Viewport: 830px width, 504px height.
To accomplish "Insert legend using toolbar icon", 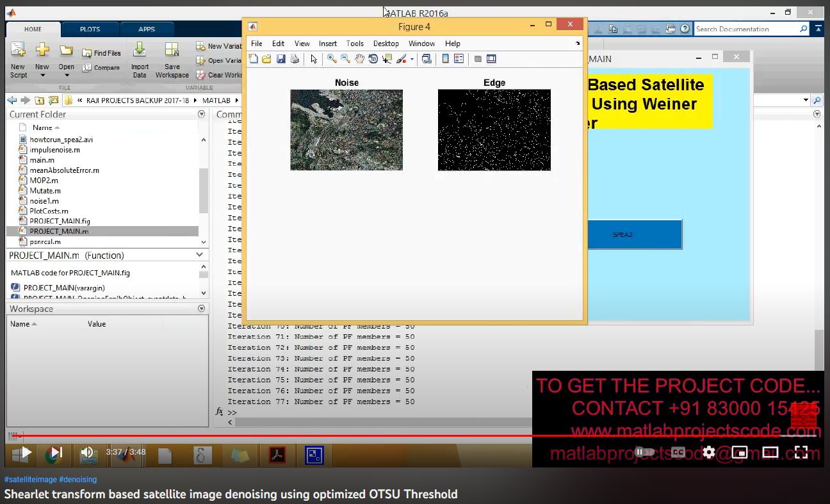I will click(x=459, y=59).
